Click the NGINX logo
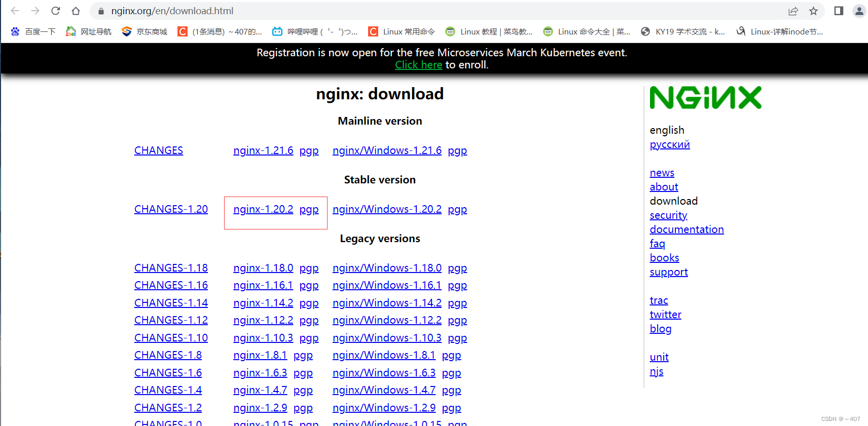 click(x=706, y=98)
